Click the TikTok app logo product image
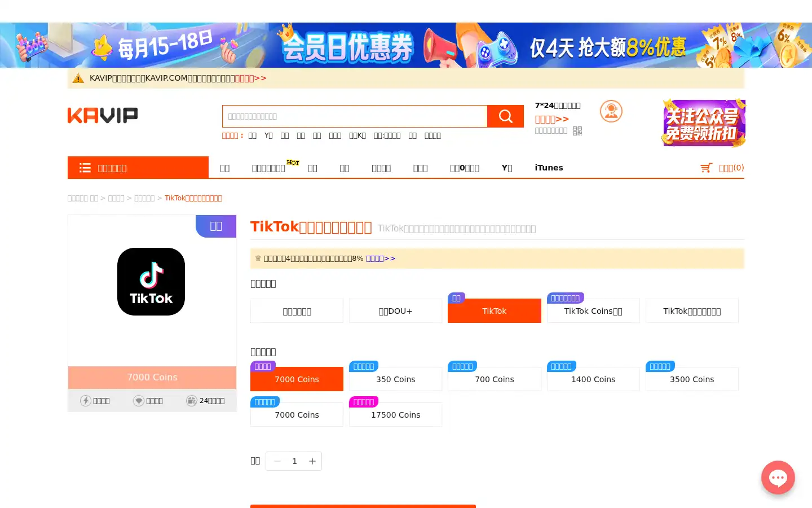This screenshot has width=812, height=508. click(x=151, y=282)
